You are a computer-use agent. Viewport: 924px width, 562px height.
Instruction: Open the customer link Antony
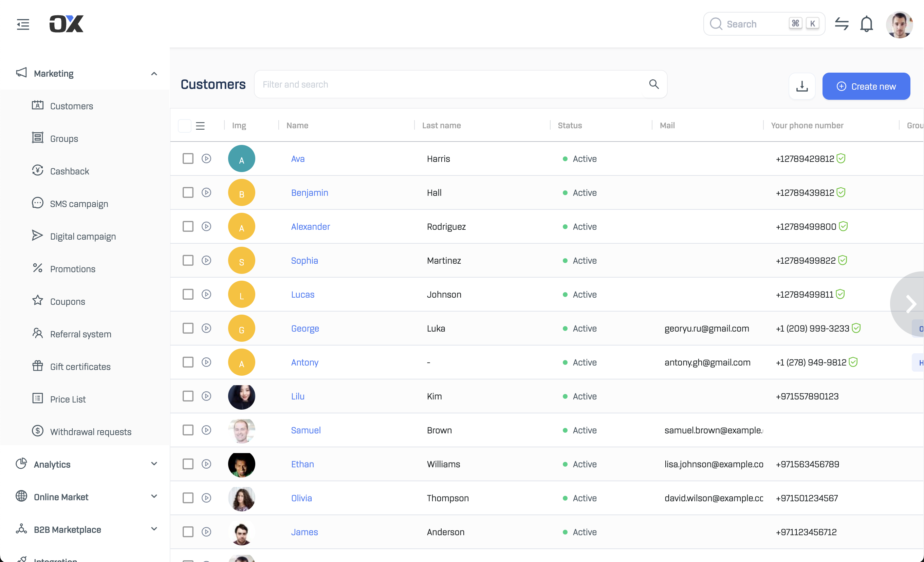click(x=304, y=362)
